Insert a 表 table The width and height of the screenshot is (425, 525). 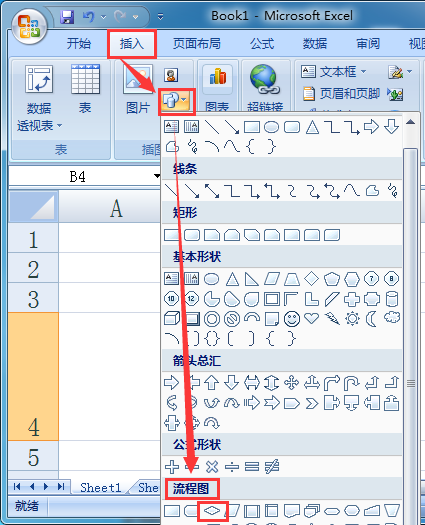point(85,89)
